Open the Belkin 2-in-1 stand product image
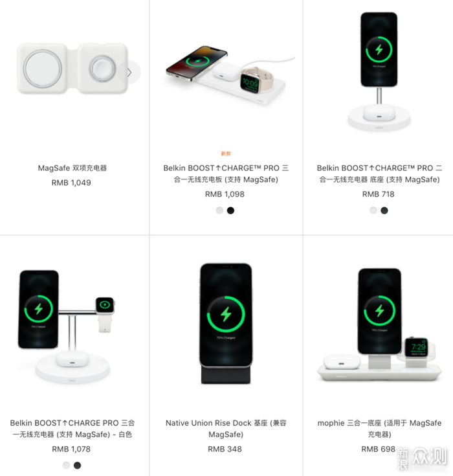Viewport: 453px width, 476px height. point(379,71)
